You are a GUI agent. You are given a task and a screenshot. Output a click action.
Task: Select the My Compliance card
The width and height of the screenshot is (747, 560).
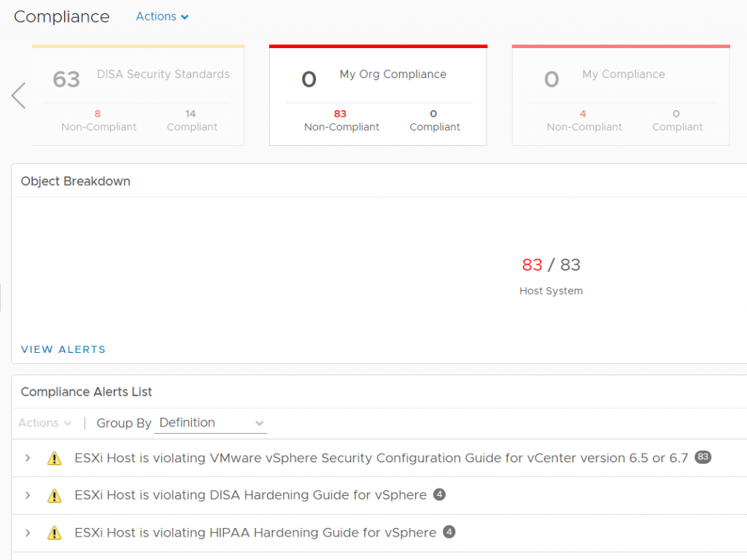(621, 96)
